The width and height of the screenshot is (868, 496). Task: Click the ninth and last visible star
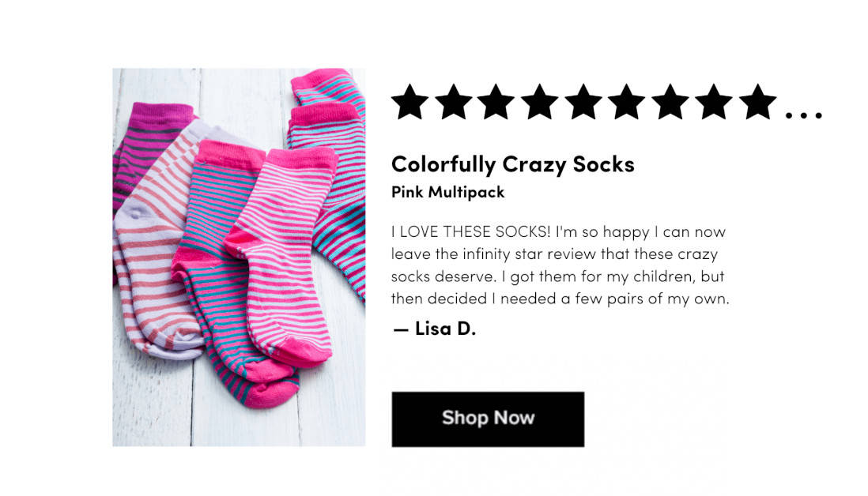tap(758, 103)
